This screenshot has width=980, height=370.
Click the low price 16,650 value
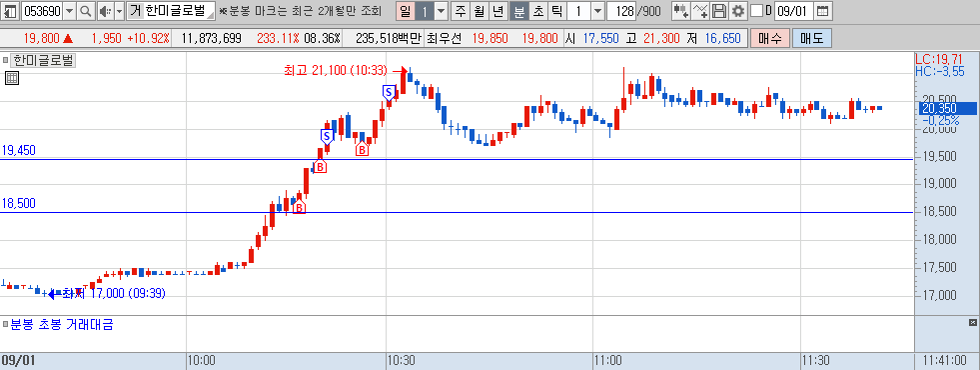(x=723, y=38)
